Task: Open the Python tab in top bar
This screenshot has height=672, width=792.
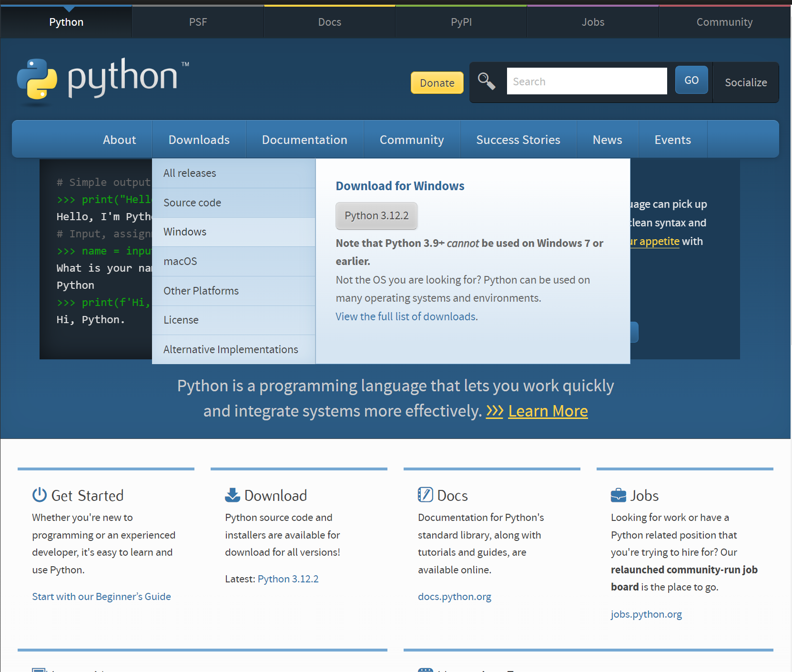Action: pyautogui.click(x=66, y=22)
